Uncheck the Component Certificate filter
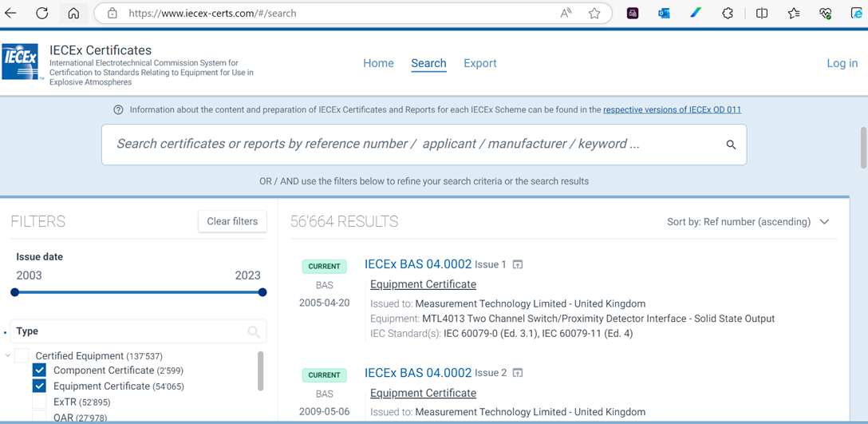 (39, 371)
